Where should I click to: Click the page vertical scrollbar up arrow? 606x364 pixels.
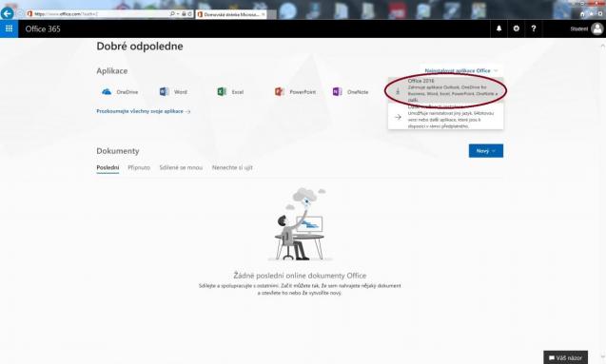pyautogui.click(x=602, y=46)
